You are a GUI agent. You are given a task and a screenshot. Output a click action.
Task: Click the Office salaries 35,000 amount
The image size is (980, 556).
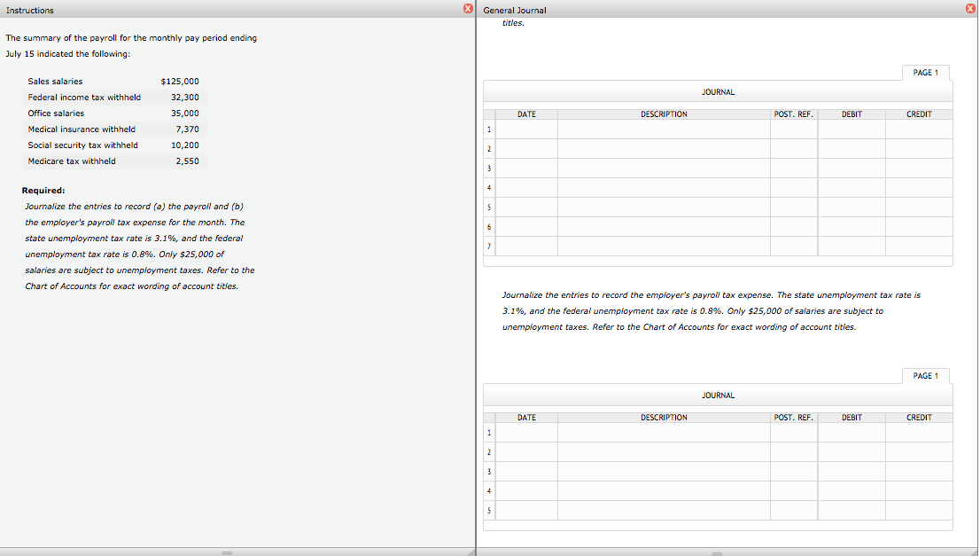pyautogui.click(x=185, y=114)
